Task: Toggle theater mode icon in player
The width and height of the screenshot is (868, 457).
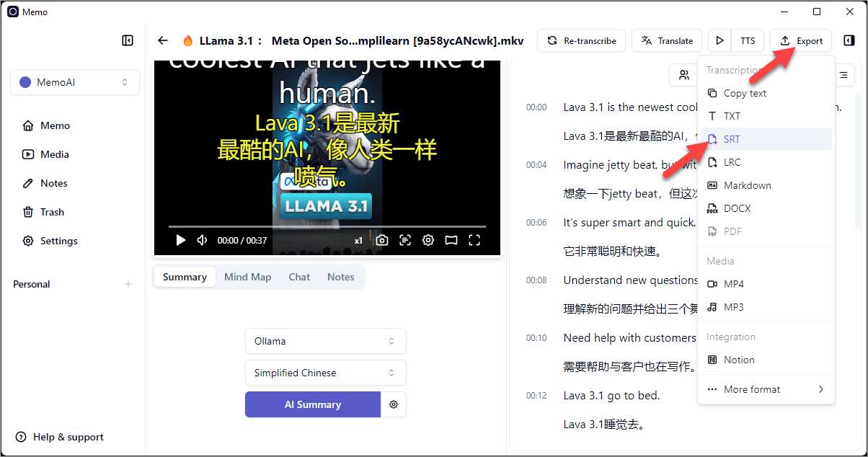Action: click(x=451, y=240)
